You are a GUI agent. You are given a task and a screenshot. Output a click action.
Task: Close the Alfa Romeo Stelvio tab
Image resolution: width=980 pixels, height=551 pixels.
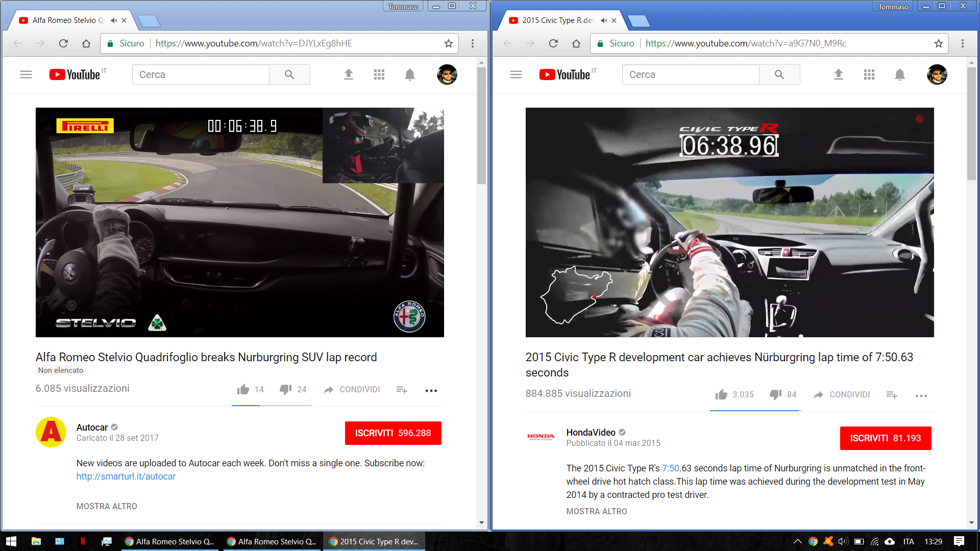click(124, 20)
